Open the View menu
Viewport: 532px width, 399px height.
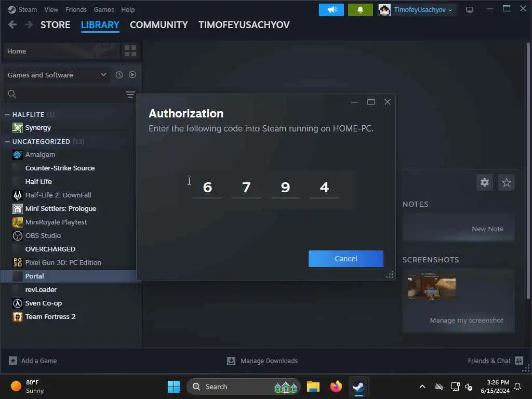click(x=51, y=9)
